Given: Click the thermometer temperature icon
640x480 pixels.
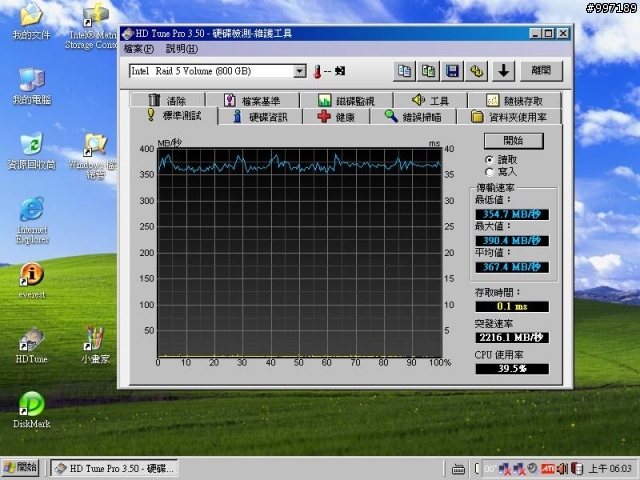Looking at the screenshot, I should pyautogui.click(x=317, y=71).
